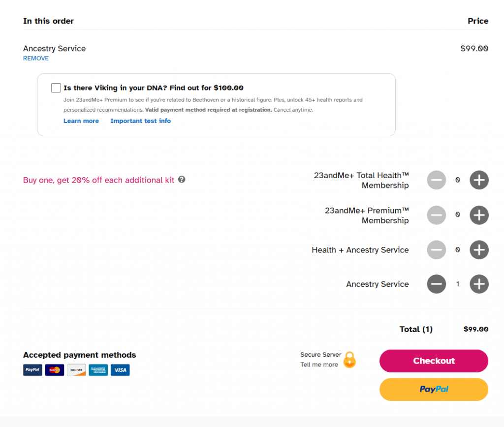Add one 23andMe+ Premium Membership

(479, 215)
